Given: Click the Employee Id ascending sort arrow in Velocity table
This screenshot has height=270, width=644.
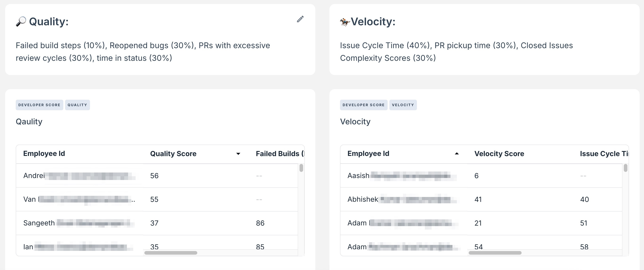Looking at the screenshot, I should [x=456, y=154].
